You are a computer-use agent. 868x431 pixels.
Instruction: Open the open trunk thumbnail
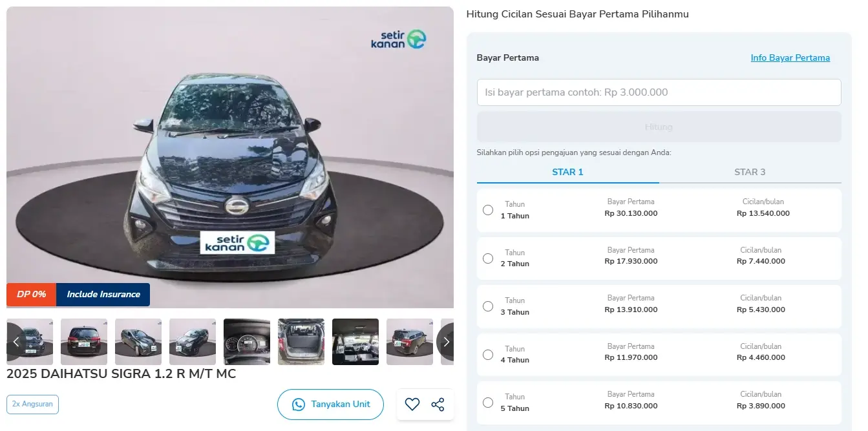tap(301, 342)
